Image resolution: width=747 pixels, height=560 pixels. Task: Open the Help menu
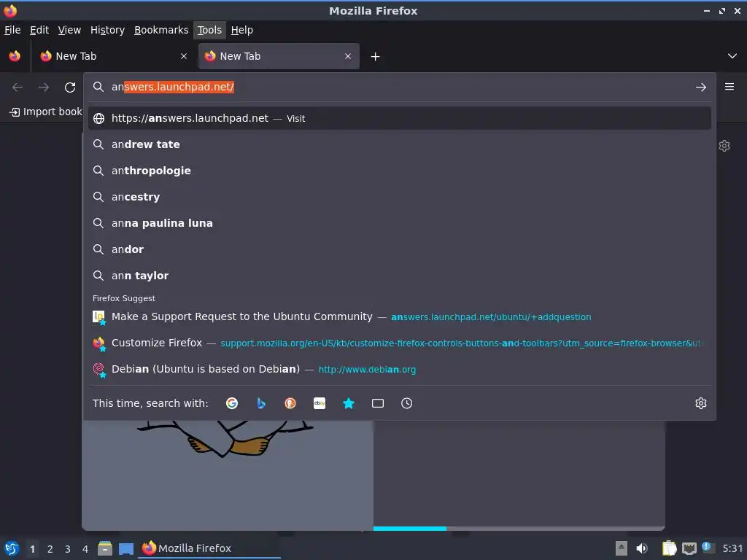point(242,30)
